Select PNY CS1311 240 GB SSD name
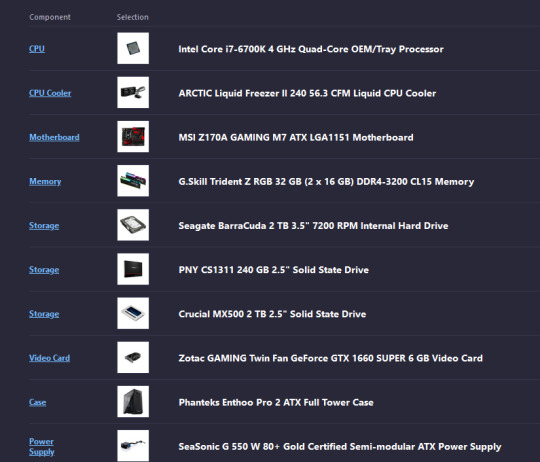The height and width of the screenshot is (462, 540). click(273, 270)
